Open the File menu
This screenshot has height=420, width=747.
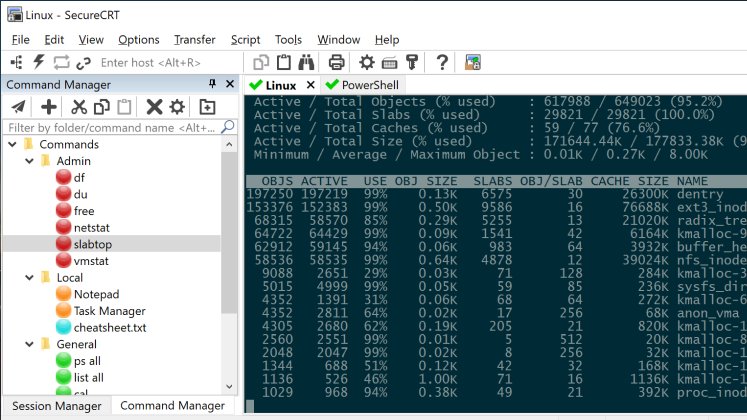20,40
